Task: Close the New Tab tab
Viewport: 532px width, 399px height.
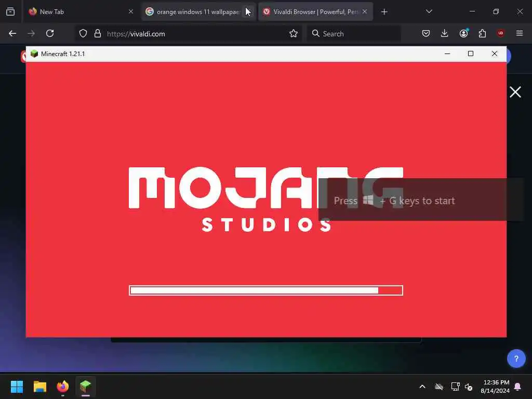Action: tap(130, 11)
